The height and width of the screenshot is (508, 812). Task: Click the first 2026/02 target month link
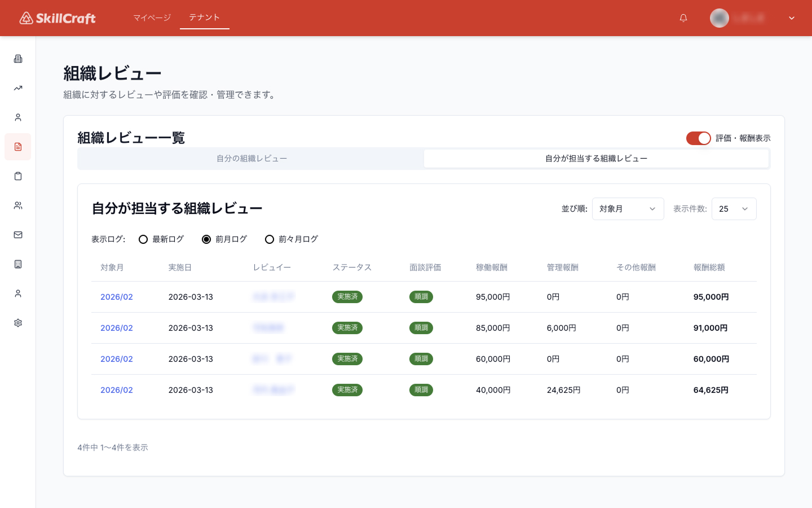pos(116,296)
